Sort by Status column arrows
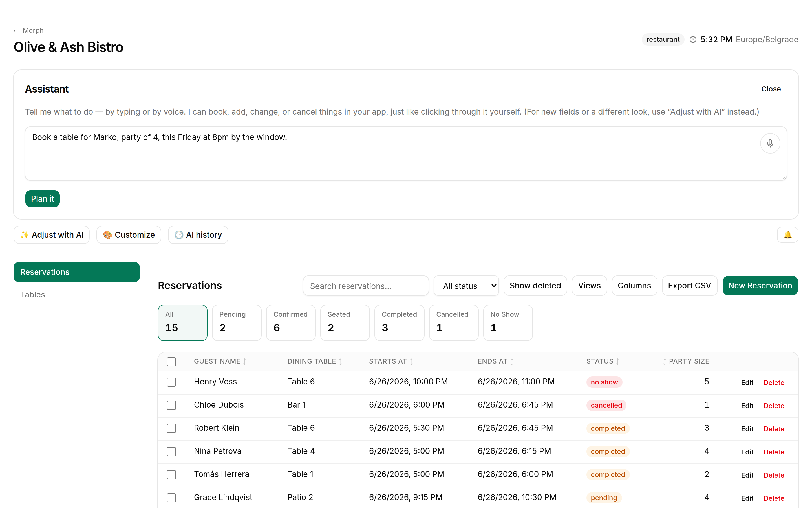 (617, 362)
